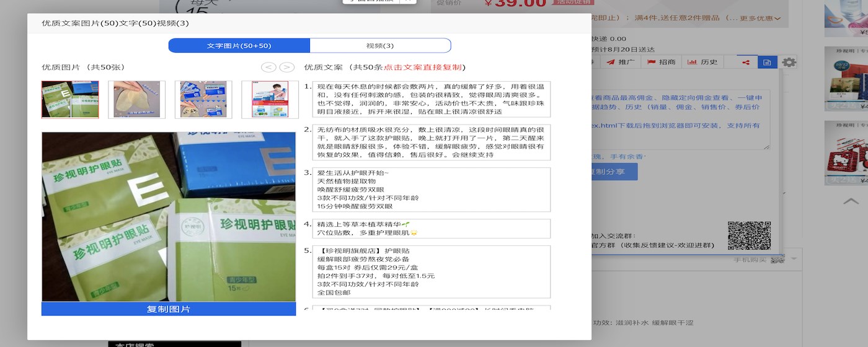Copy text 4 starting 精选上等草本植萃精华
This screenshot has height=347, width=868.
pos(432,228)
